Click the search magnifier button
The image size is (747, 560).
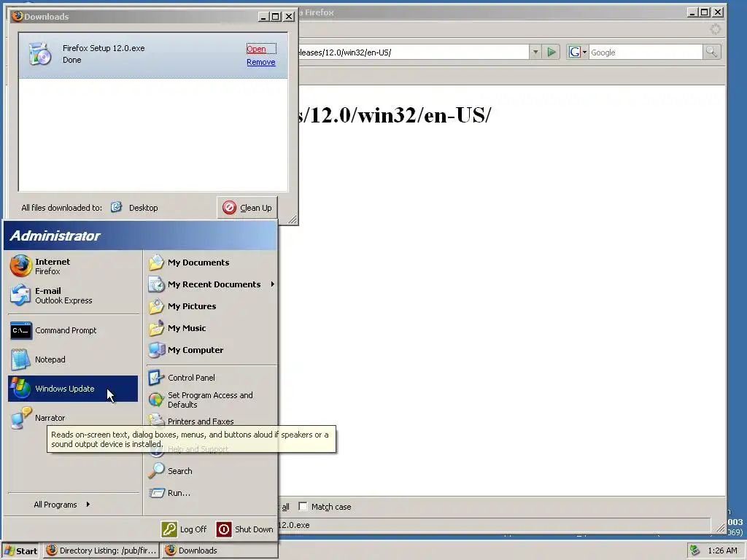point(711,52)
